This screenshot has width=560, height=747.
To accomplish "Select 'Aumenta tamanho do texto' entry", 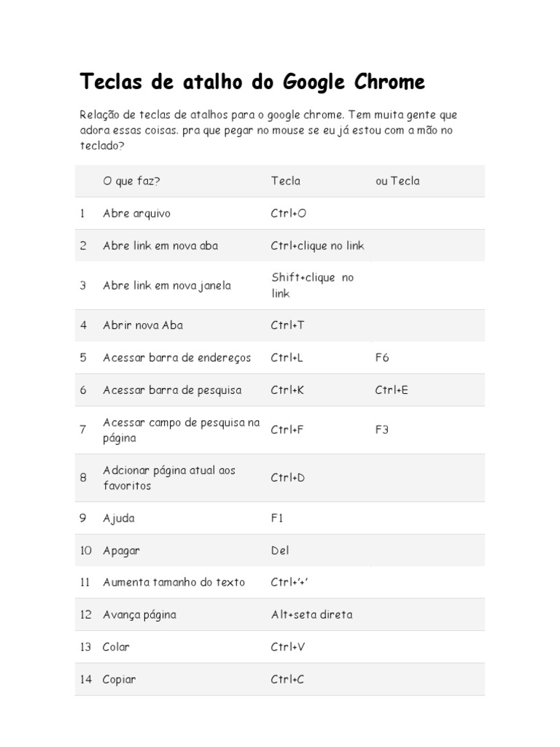I will click(x=174, y=583).
